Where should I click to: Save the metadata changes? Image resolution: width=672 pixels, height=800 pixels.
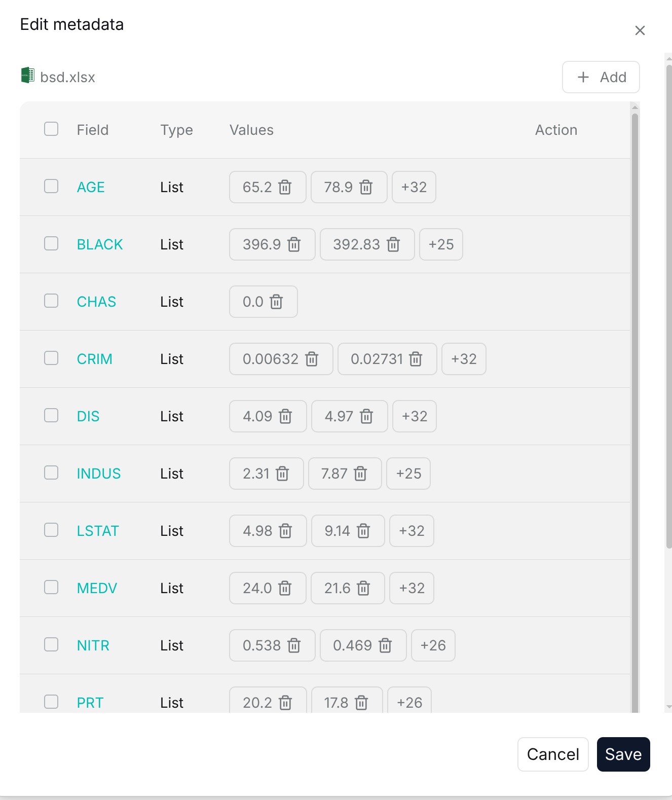pyautogui.click(x=623, y=754)
